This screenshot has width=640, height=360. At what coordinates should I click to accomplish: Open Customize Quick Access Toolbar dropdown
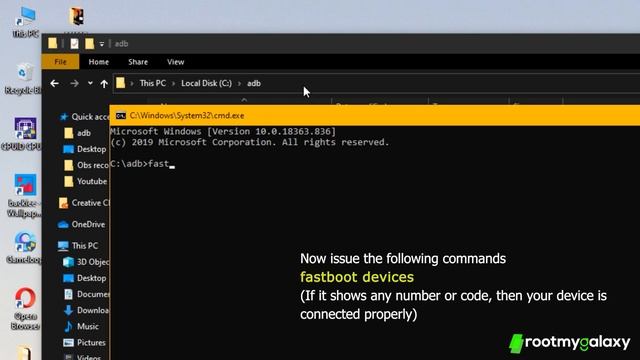coord(102,44)
